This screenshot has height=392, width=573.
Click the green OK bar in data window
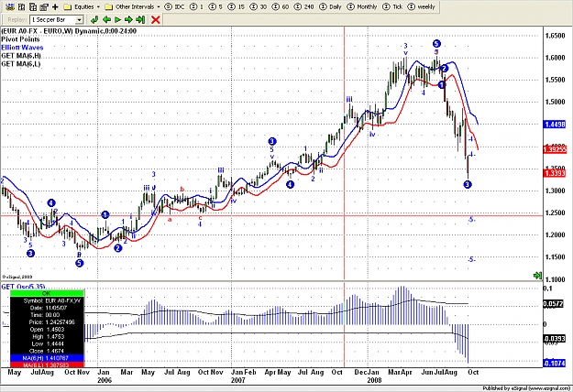point(47,293)
